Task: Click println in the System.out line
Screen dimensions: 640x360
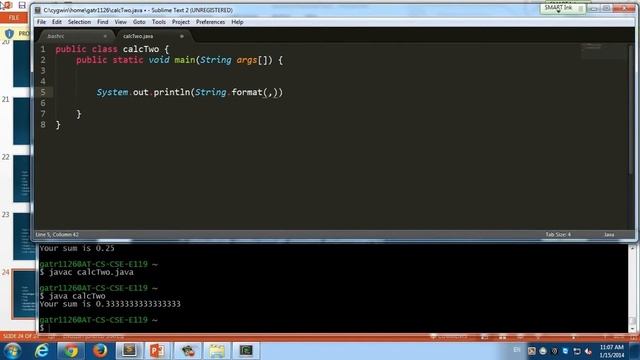Action: pos(171,92)
